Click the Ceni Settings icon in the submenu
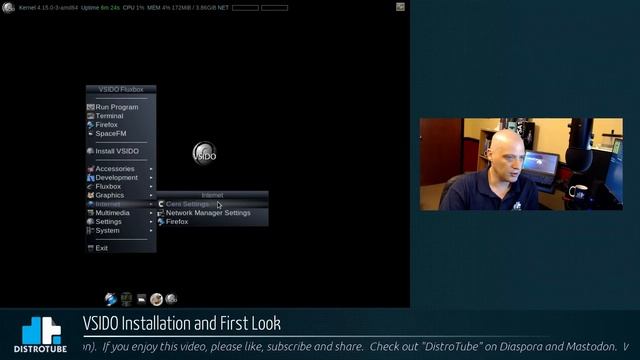 pyautogui.click(x=161, y=204)
